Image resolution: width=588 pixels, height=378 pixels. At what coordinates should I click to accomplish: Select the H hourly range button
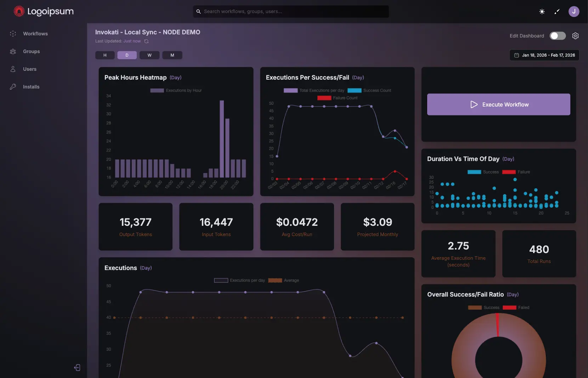pos(105,55)
